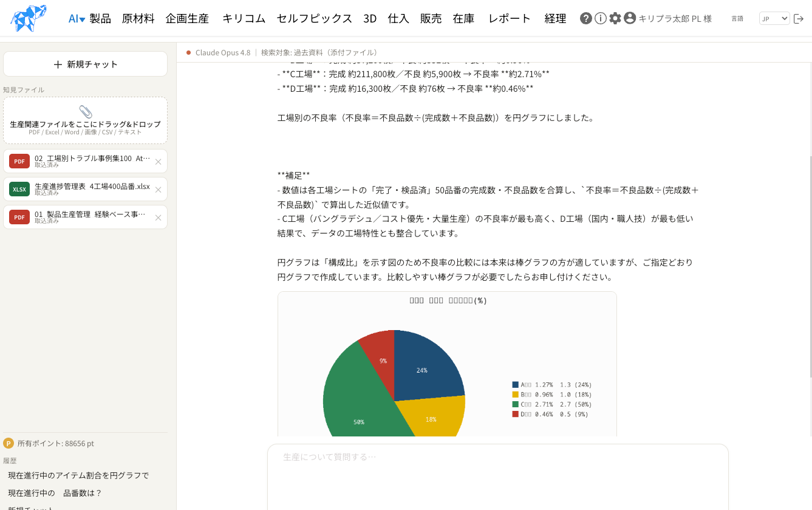Click the blue A工場 legend swatch

(x=516, y=385)
